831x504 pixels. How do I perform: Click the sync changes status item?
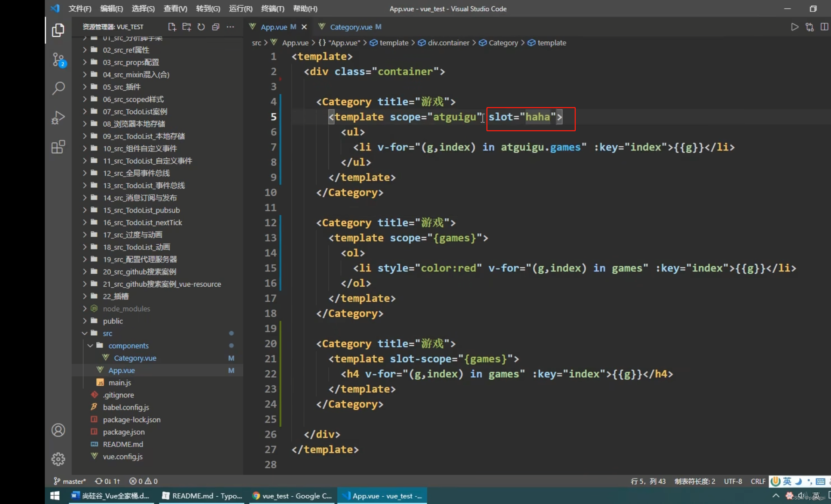pos(108,481)
